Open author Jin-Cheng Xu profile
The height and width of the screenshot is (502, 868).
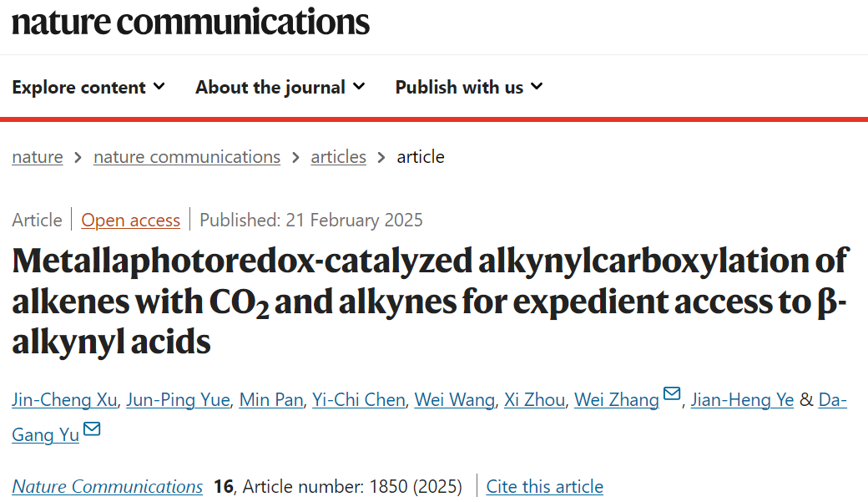pyautogui.click(x=65, y=399)
